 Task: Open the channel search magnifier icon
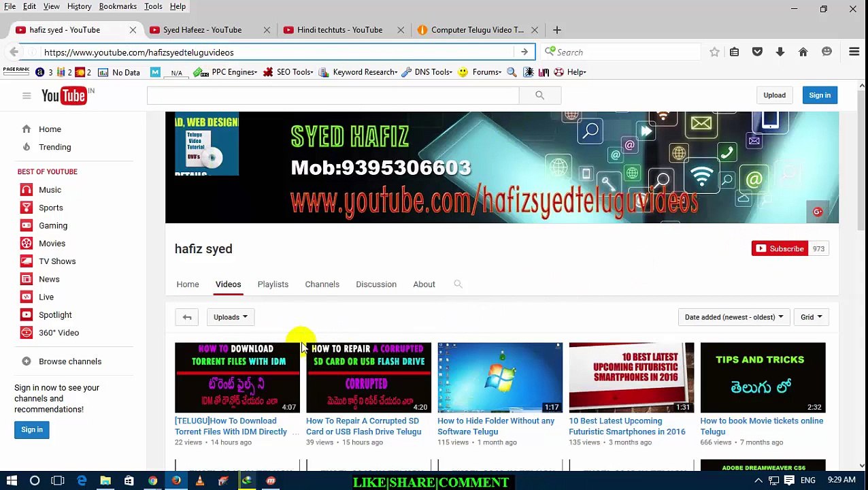point(458,284)
